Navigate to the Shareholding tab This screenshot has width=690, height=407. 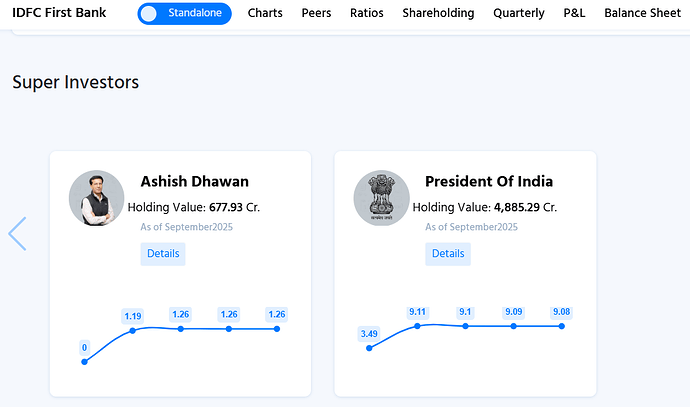click(439, 14)
